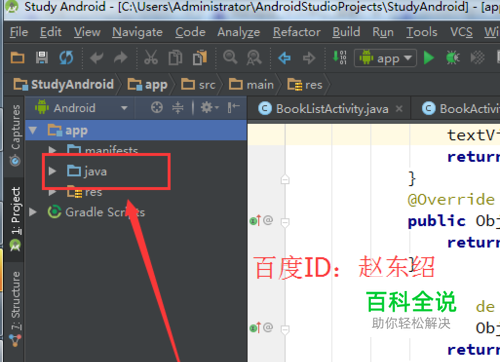Open the View menu

click(87, 32)
